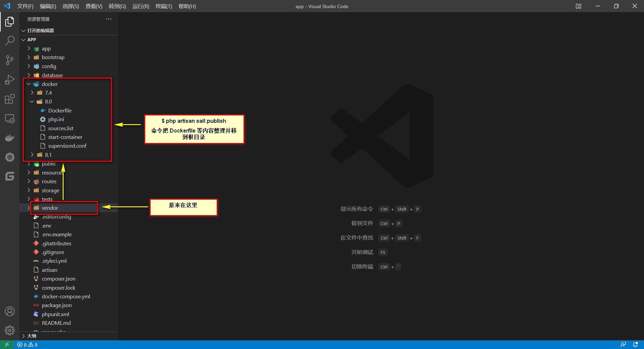This screenshot has height=349, width=644.
Task: Open the supervisord.conf file
Action: coord(69,146)
